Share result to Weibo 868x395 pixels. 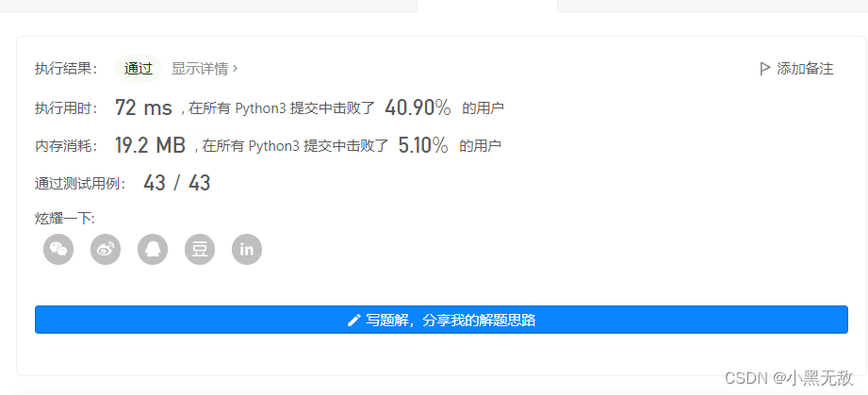coord(106,249)
